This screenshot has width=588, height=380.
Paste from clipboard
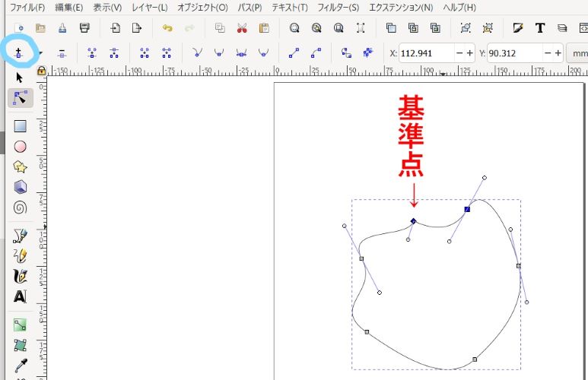pos(265,27)
